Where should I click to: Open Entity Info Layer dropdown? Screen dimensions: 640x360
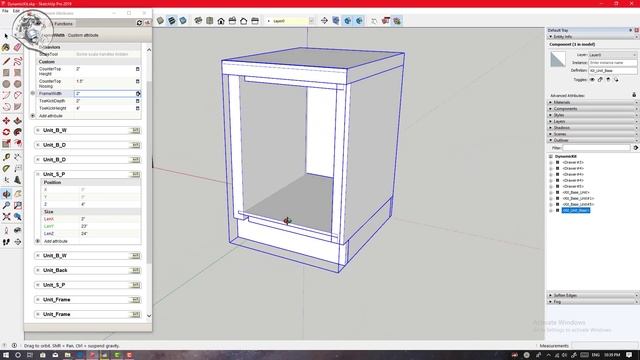click(612, 55)
